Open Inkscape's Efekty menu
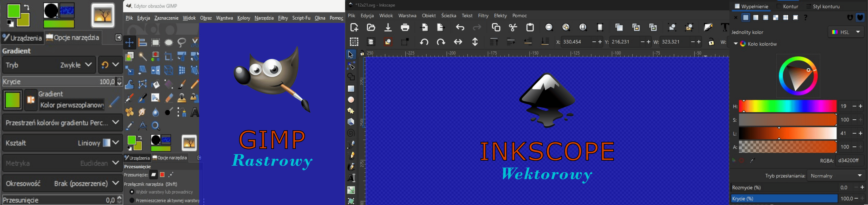This screenshot has width=868, height=205. [500, 15]
